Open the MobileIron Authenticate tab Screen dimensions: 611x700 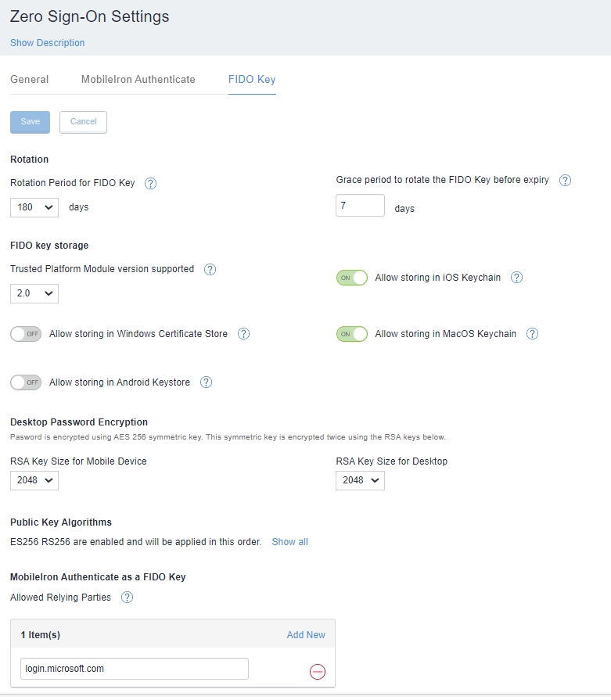tap(138, 79)
